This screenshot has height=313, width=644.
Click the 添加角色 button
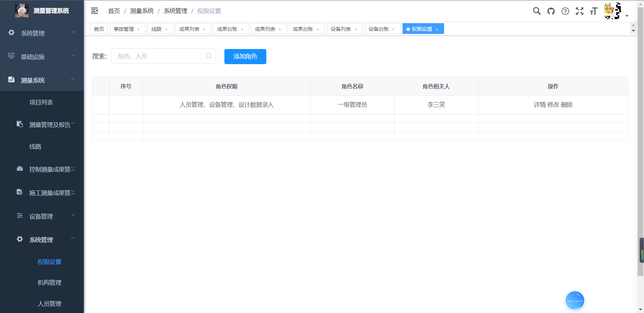tap(245, 56)
